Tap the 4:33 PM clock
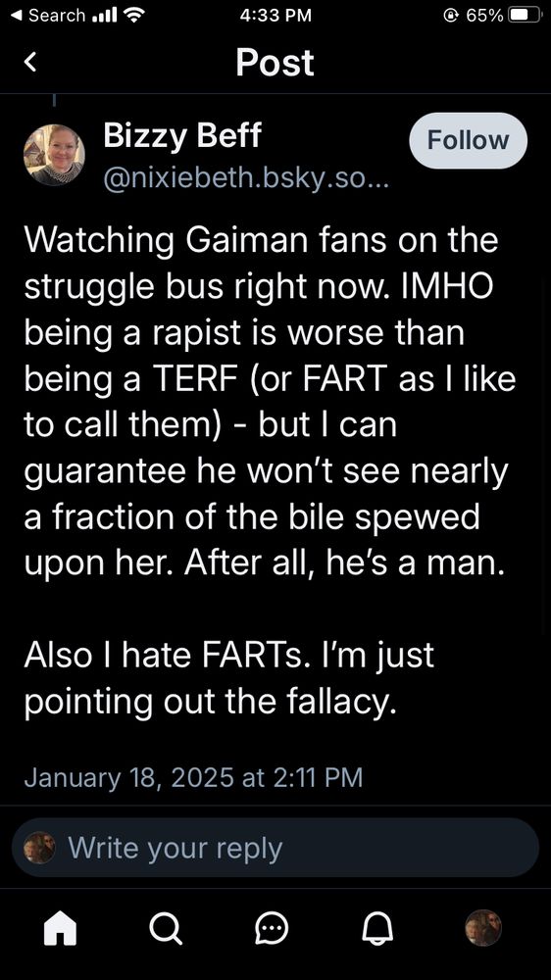Viewport: 551px width, 980px height. [x=275, y=16]
